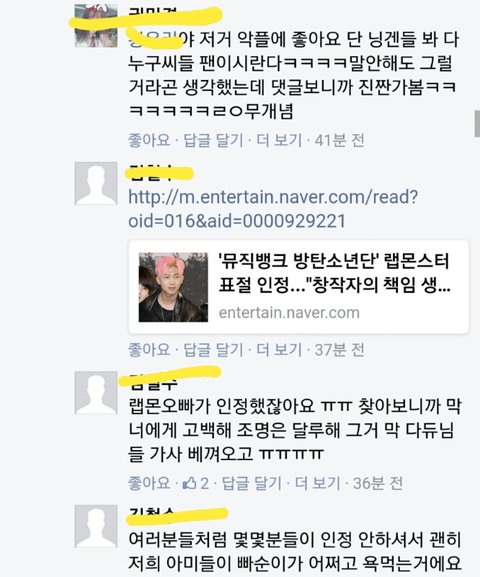Open the pink-haired article thumbnail image
Screen dimensions: 480x577
coord(173,287)
